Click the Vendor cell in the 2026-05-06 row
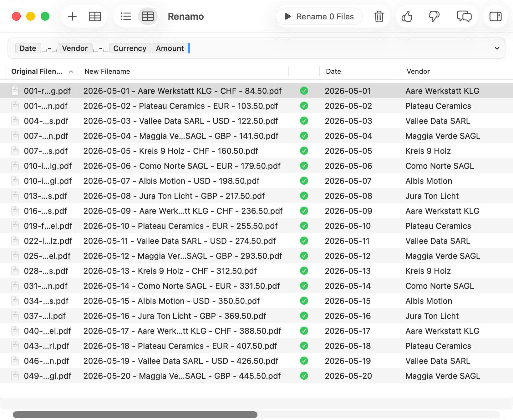 click(439, 166)
